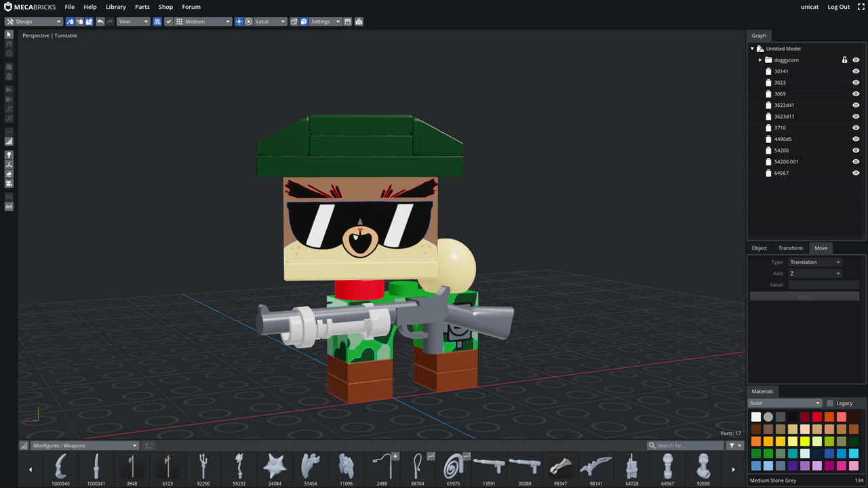Switch to the Object tab
The height and width of the screenshot is (488, 868).
(x=759, y=248)
